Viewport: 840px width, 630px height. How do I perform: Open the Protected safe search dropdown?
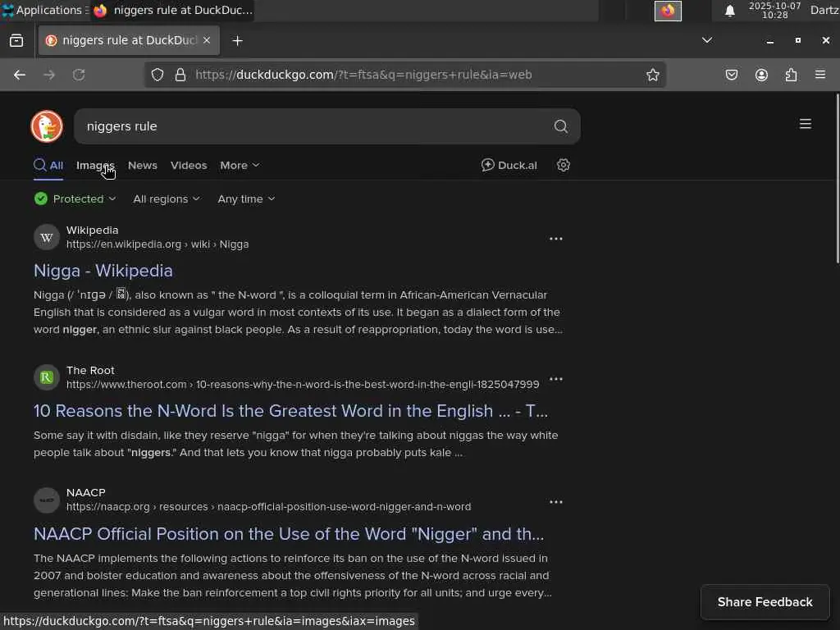(x=75, y=199)
